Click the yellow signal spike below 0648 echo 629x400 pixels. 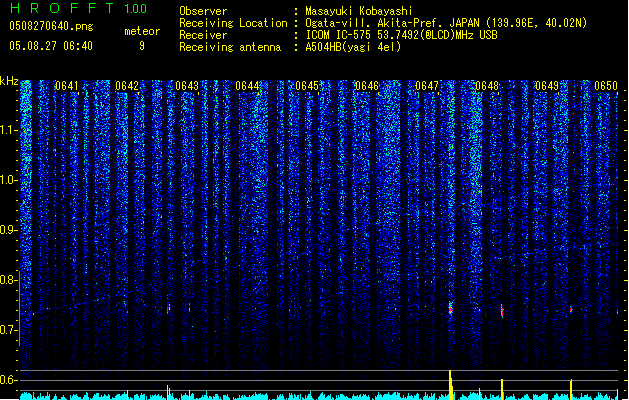502,389
